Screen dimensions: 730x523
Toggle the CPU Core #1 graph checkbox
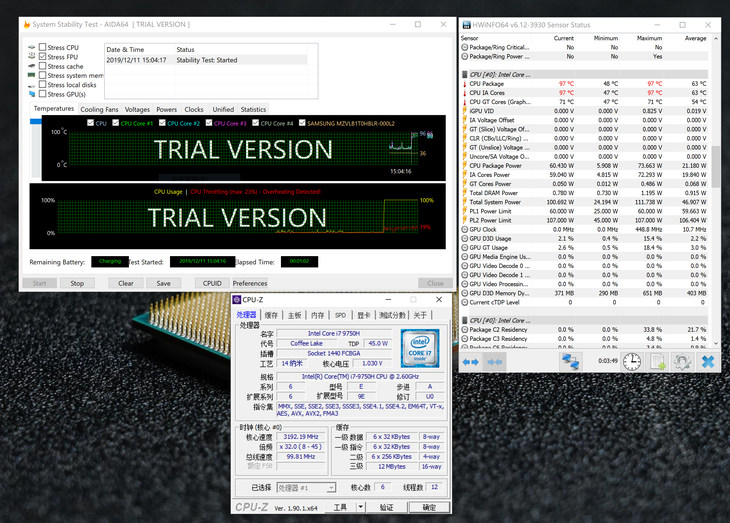click(x=115, y=123)
